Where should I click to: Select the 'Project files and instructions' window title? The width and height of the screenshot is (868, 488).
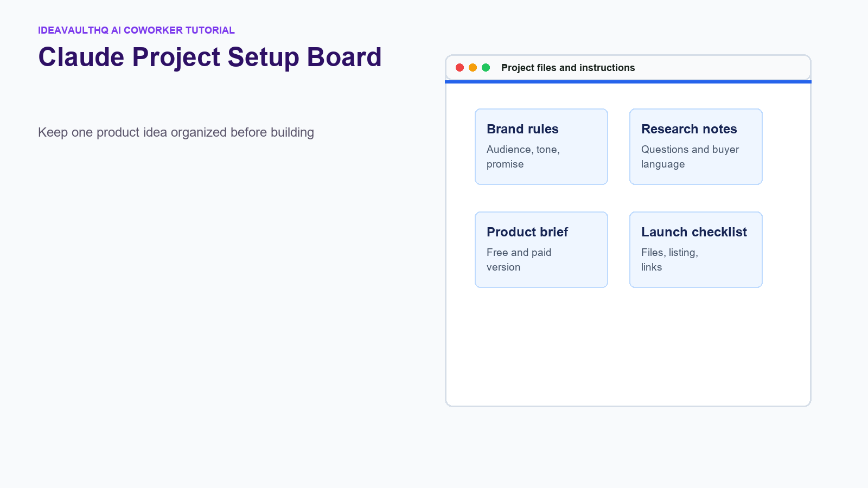tap(568, 68)
